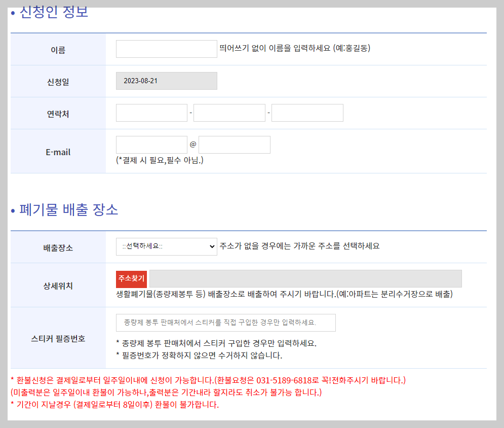Click the middle phone number input box

[229, 113]
